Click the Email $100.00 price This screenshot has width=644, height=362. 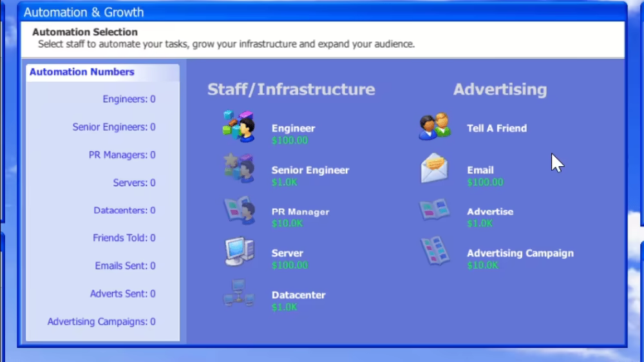(485, 182)
